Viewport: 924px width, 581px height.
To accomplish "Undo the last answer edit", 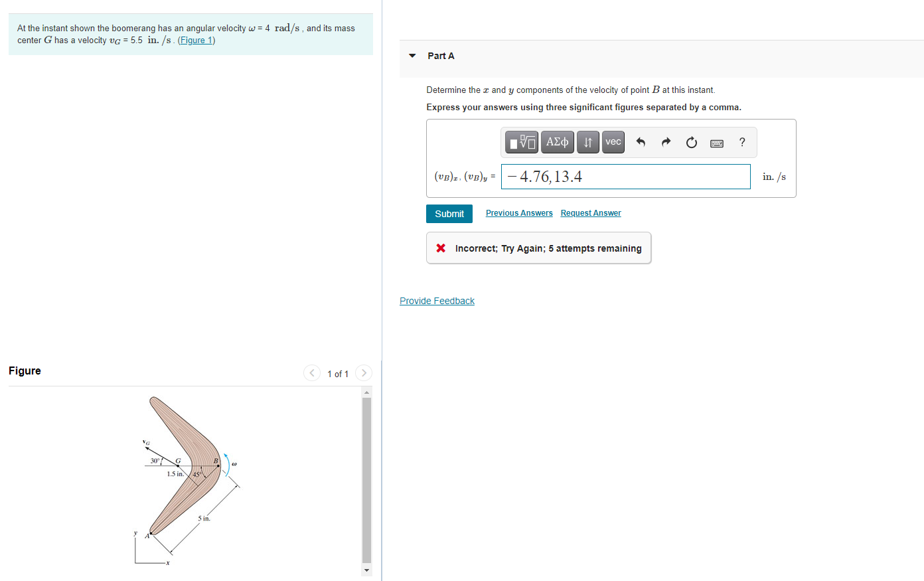I will click(640, 141).
